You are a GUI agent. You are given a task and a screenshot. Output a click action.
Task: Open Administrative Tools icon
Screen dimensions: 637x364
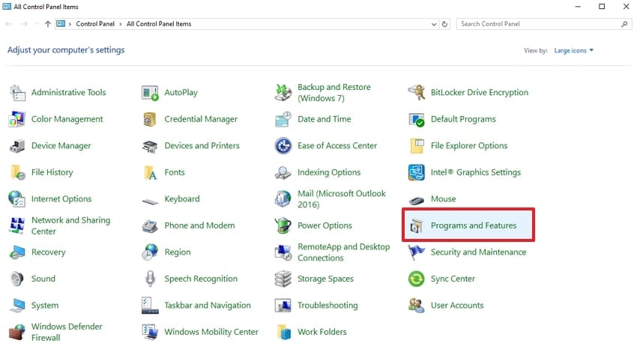[17, 93]
